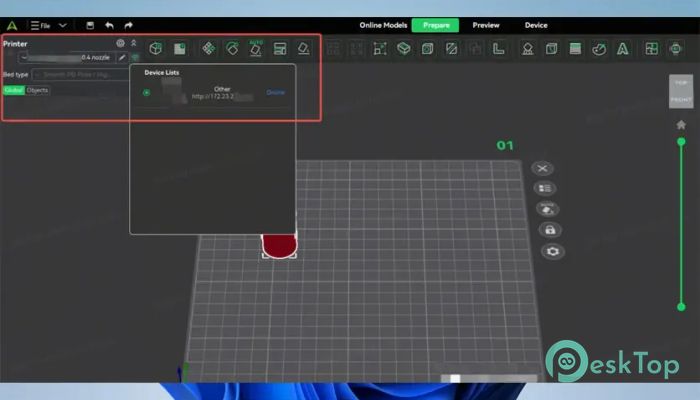Open the Bed type dropdown
Viewport: 700px width, 400px height.
coord(82,75)
